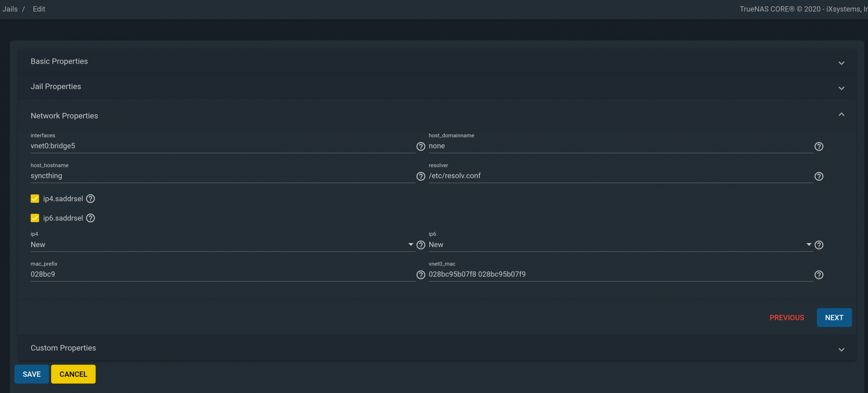Edit the vnet0_mac address field
Viewport: 868px width, 393px height.
621,274
